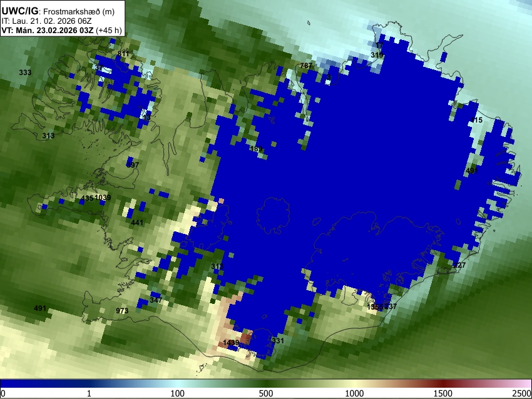Click the pale cyan band of the color scale
Viewport: 532px width, 399px height.
180,383
